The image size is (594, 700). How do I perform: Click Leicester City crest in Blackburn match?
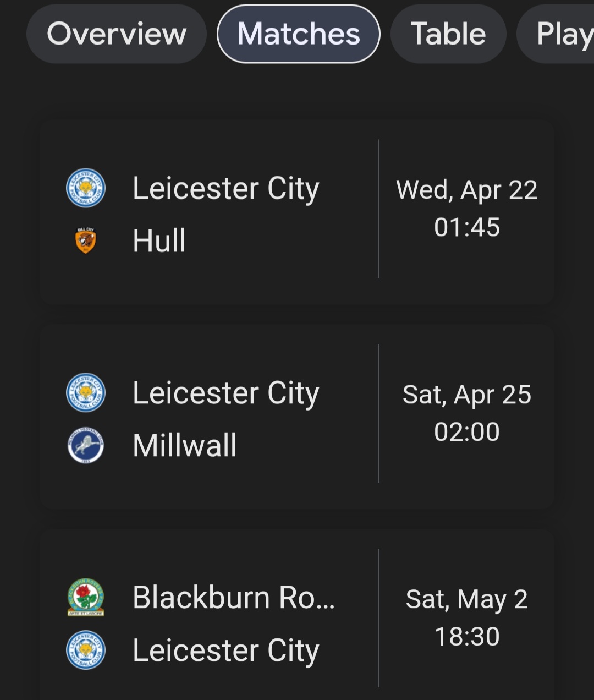(85, 650)
